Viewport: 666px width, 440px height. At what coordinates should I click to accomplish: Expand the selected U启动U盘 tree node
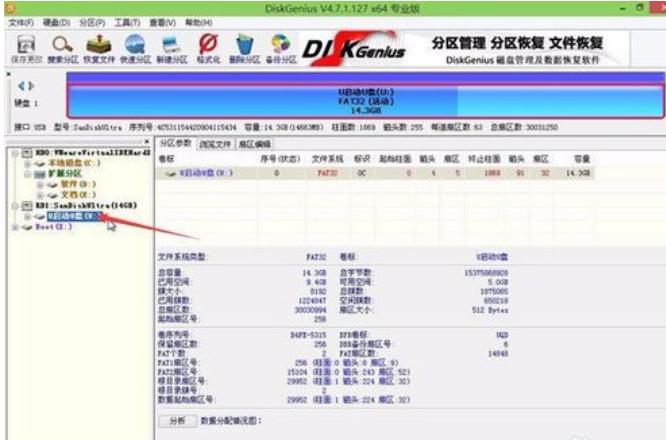tap(28, 217)
